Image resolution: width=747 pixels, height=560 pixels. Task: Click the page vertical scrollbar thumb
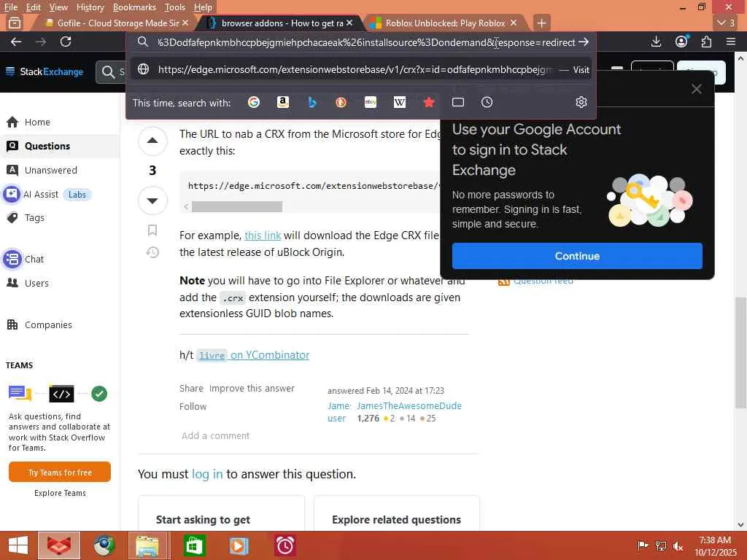[740, 352]
